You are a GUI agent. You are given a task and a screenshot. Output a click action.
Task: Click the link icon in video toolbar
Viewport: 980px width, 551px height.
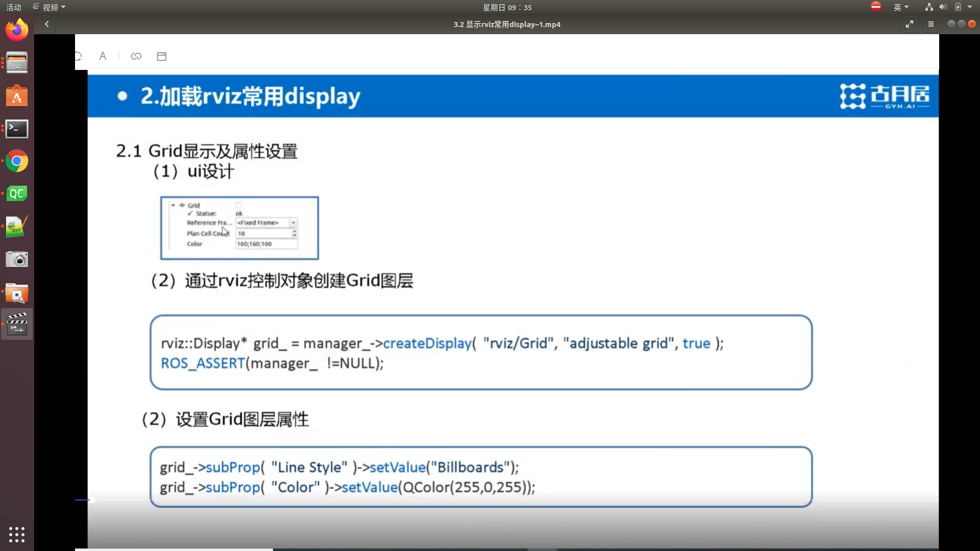click(136, 56)
